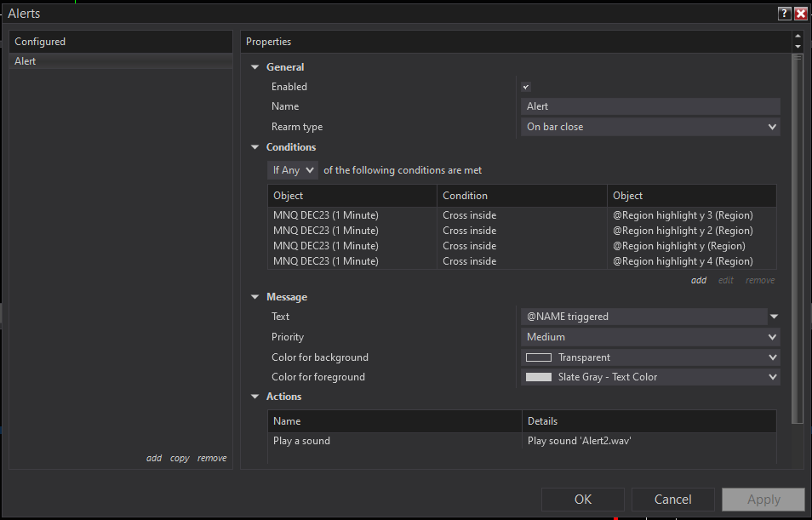Collapse the Conditions section
The width and height of the screenshot is (812, 520).
tap(254, 147)
